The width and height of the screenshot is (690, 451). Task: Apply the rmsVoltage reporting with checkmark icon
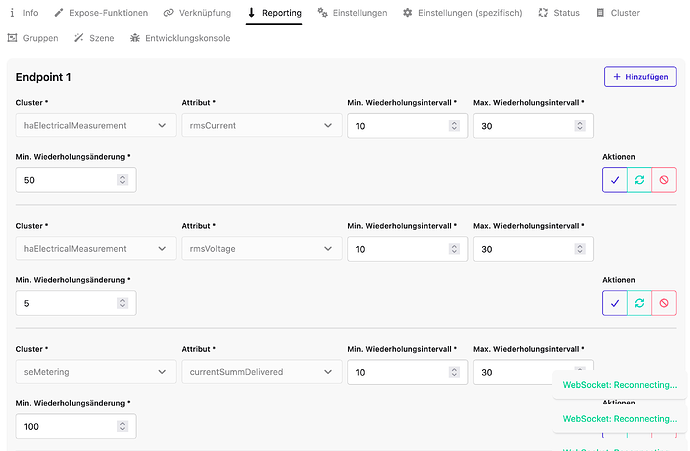pos(615,303)
